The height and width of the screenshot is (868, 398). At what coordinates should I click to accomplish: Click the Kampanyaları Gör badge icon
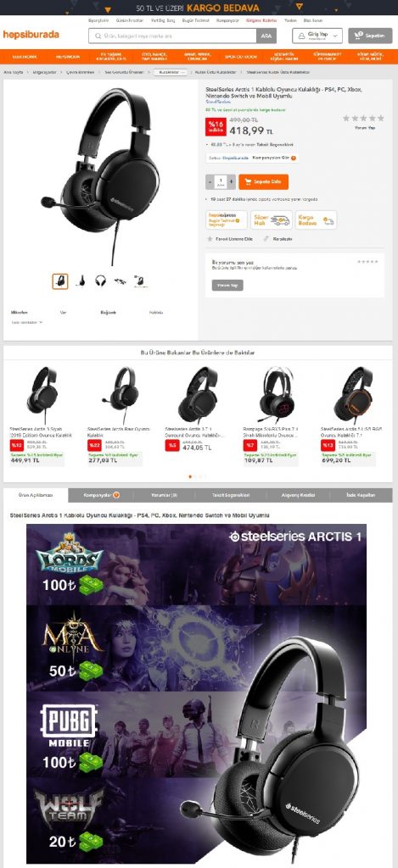tap(294, 158)
